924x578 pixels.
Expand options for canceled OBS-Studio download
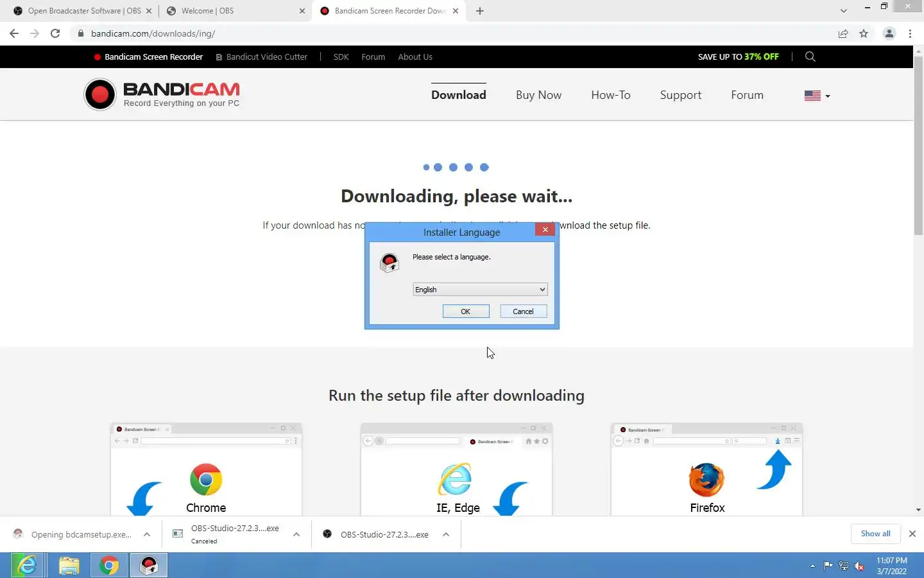(296, 534)
